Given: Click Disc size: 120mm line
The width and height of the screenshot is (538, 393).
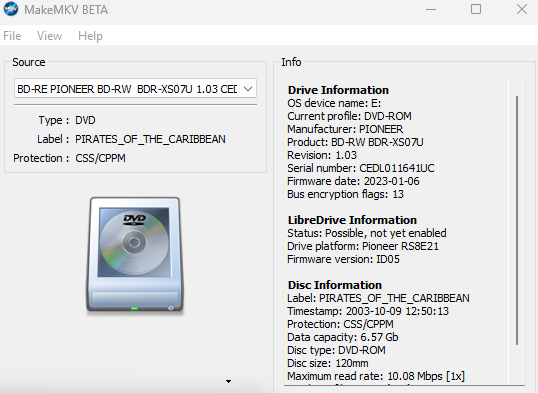Looking at the screenshot, I should 328,363.
